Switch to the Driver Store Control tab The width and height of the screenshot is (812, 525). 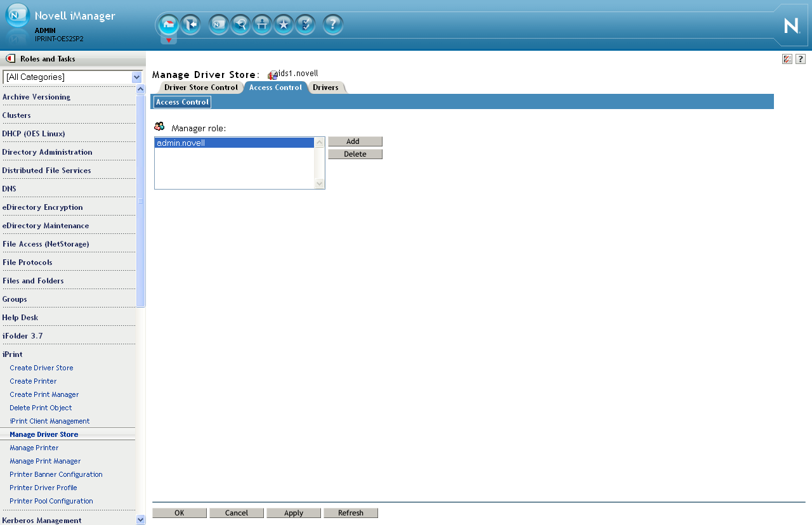pyautogui.click(x=200, y=87)
